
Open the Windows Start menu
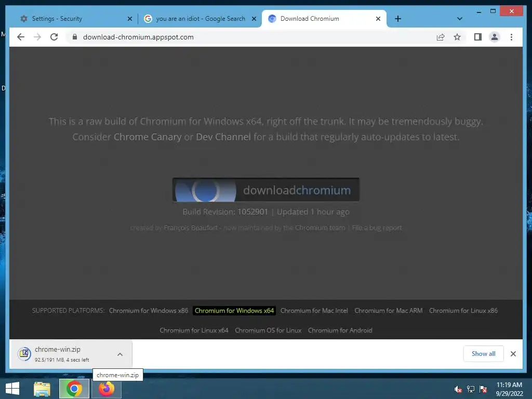click(12, 389)
